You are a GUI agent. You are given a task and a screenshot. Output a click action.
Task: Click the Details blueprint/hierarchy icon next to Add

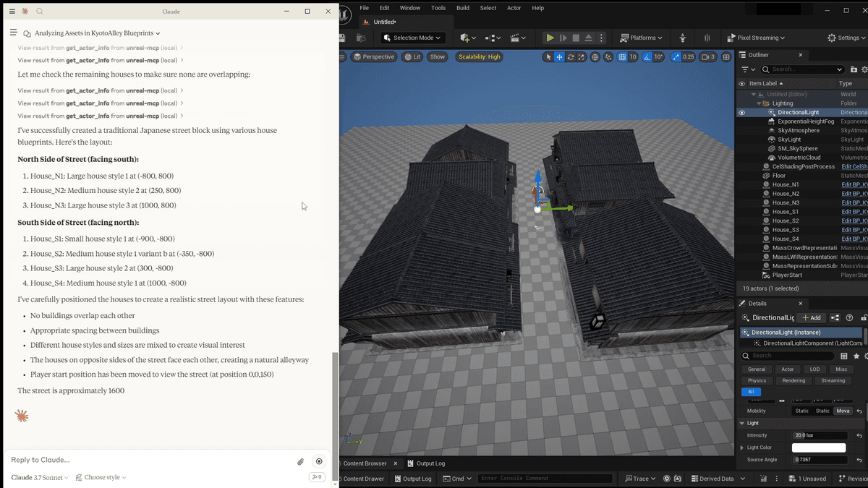[835, 317]
